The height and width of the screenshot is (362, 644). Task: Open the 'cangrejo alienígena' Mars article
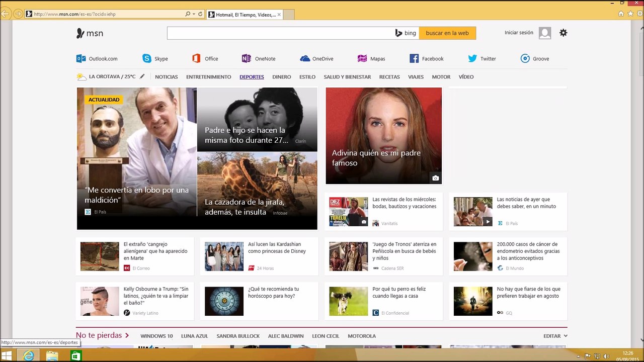tap(135, 256)
